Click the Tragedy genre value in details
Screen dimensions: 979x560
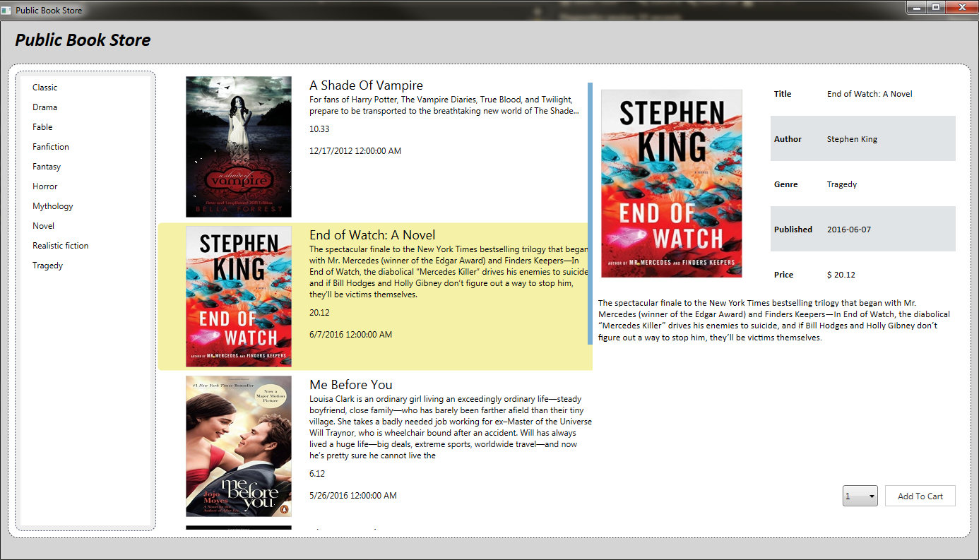click(x=842, y=184)
